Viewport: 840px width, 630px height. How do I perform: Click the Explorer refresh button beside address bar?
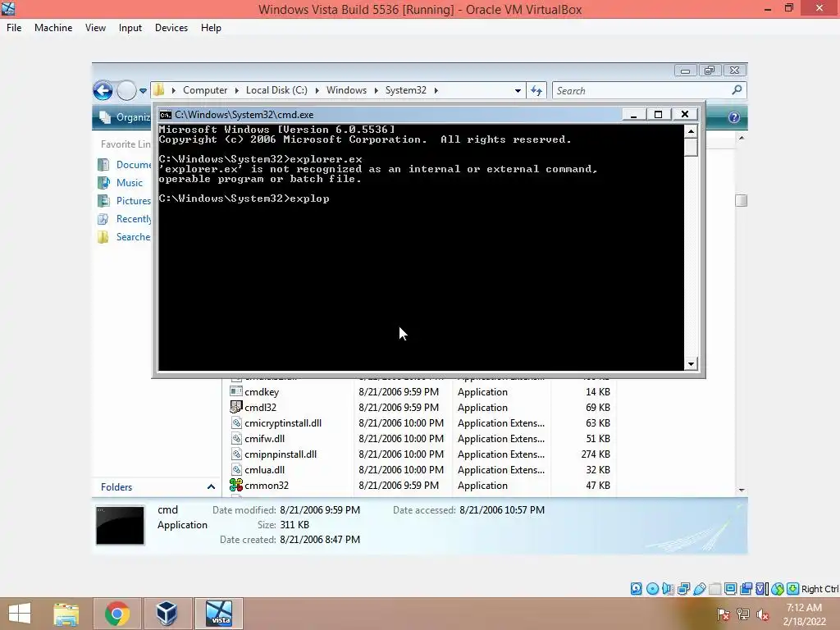click(536, 90)
